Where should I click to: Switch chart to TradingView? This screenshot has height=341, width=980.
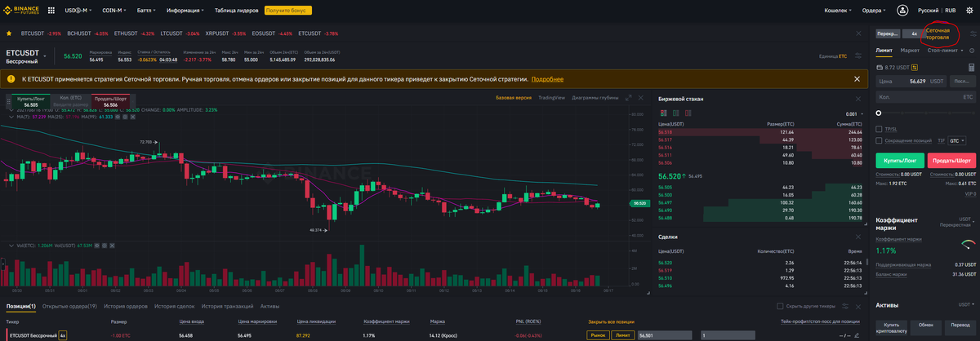(552, 98)
